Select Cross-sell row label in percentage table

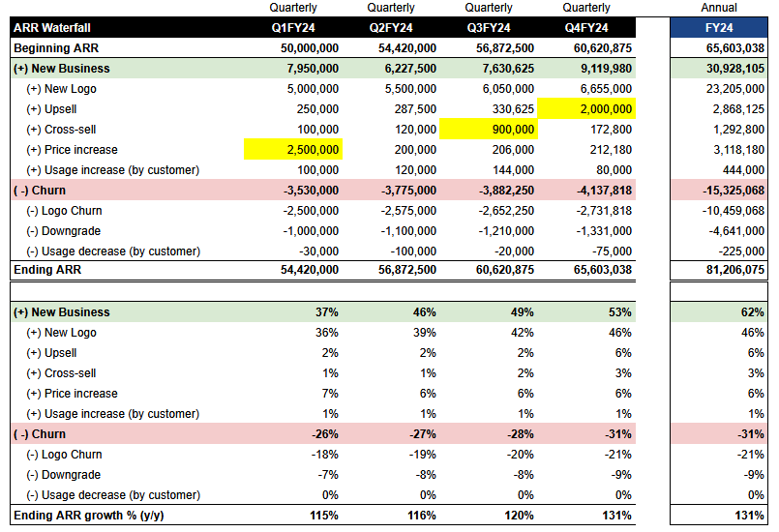click(x=61, y=373)
